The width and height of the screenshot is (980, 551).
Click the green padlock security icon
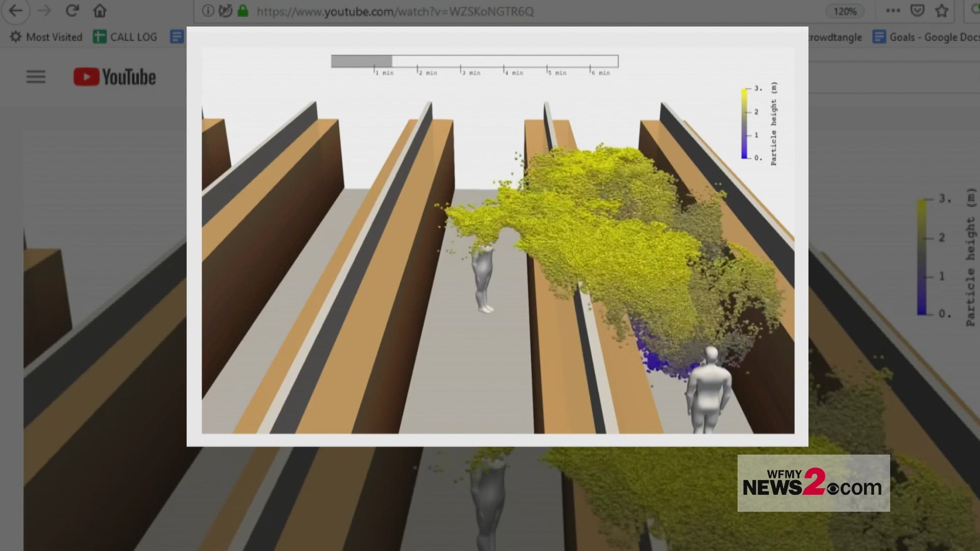(243, 11)
